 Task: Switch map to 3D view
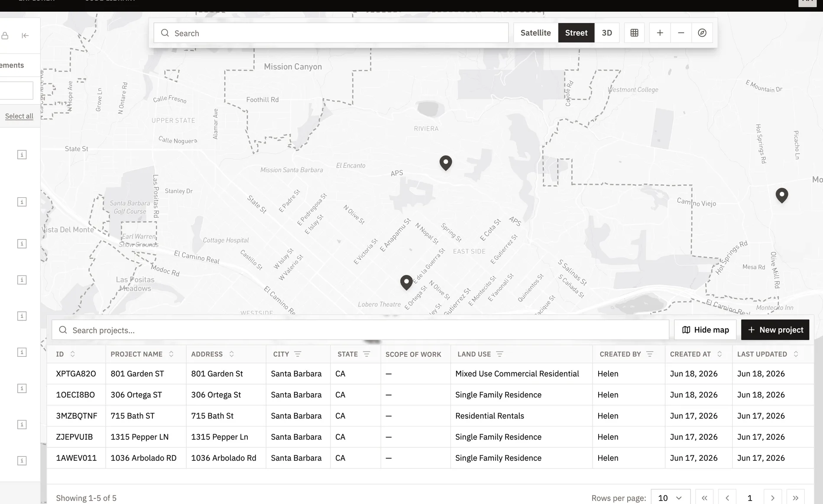[607, 33]
